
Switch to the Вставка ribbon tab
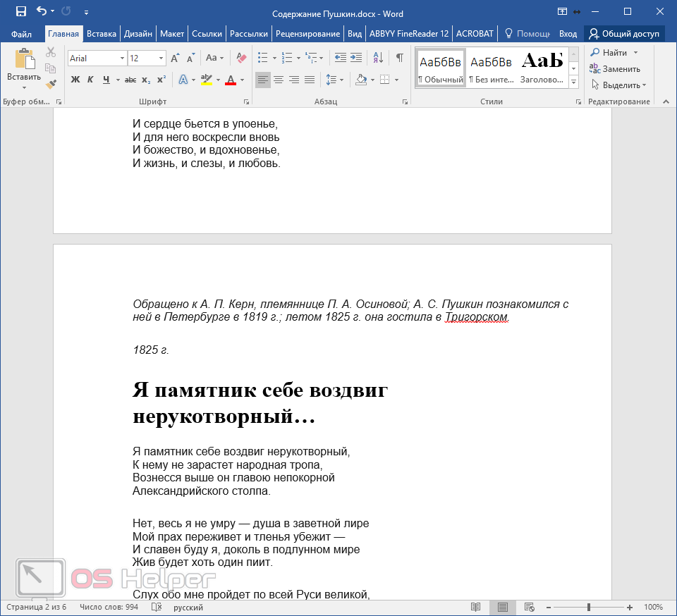(102, 33)
